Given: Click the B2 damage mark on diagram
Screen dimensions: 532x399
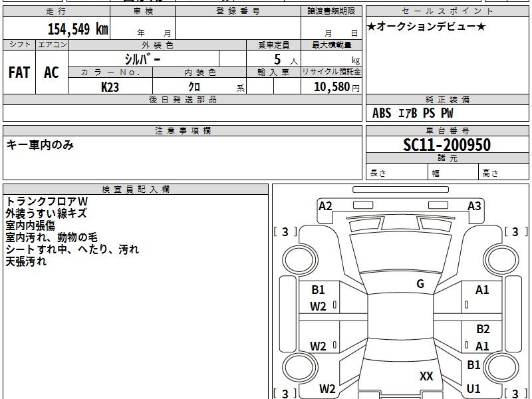Looking at the screenshot, I should pyautogui.click(x=483, y=329).
